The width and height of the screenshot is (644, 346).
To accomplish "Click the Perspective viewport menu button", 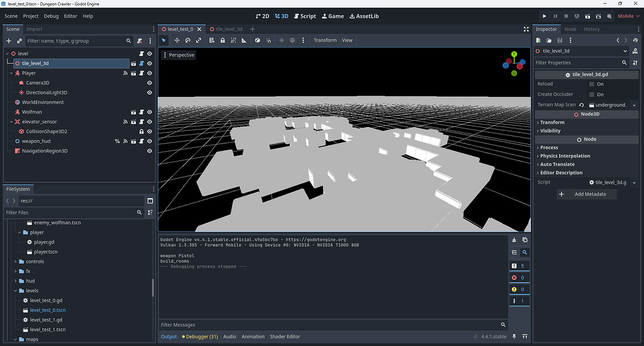I will click(x=178, y=55).
